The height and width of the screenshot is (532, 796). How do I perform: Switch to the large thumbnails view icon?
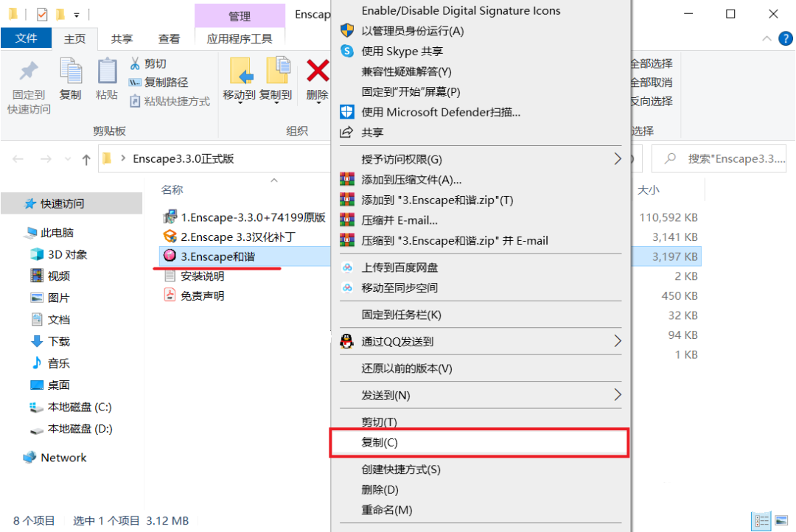click(x=781, y=521)
